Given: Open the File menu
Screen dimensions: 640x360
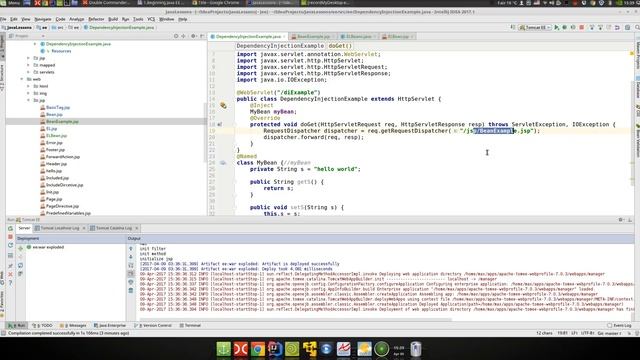Looking at the screenshot, I should click(x=3, y=19).
